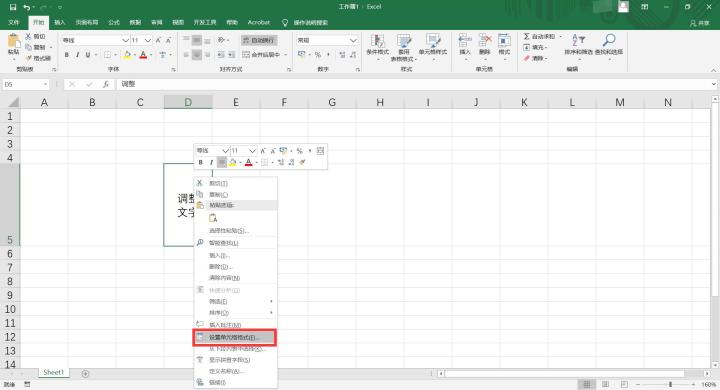Click the ribbon Increase Indent icon

pyautogui.click(x=232, y=55)
